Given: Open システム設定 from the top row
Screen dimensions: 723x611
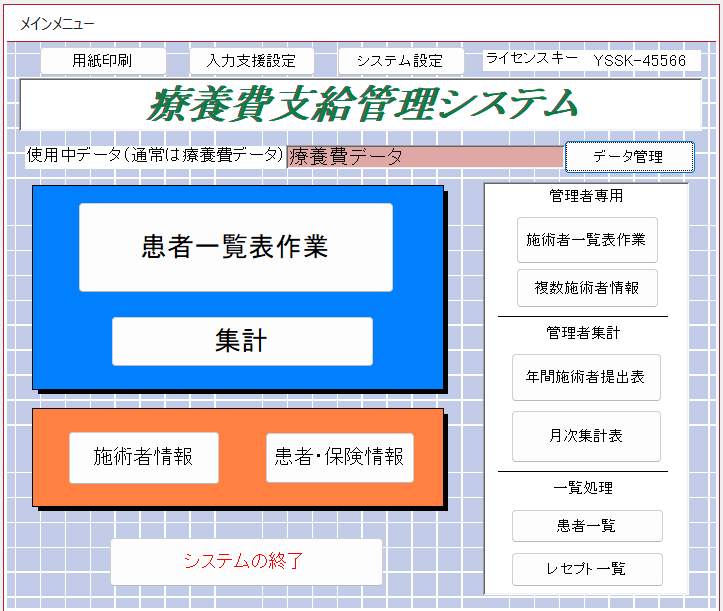Looking at the screenshot, I should (400, 61).
